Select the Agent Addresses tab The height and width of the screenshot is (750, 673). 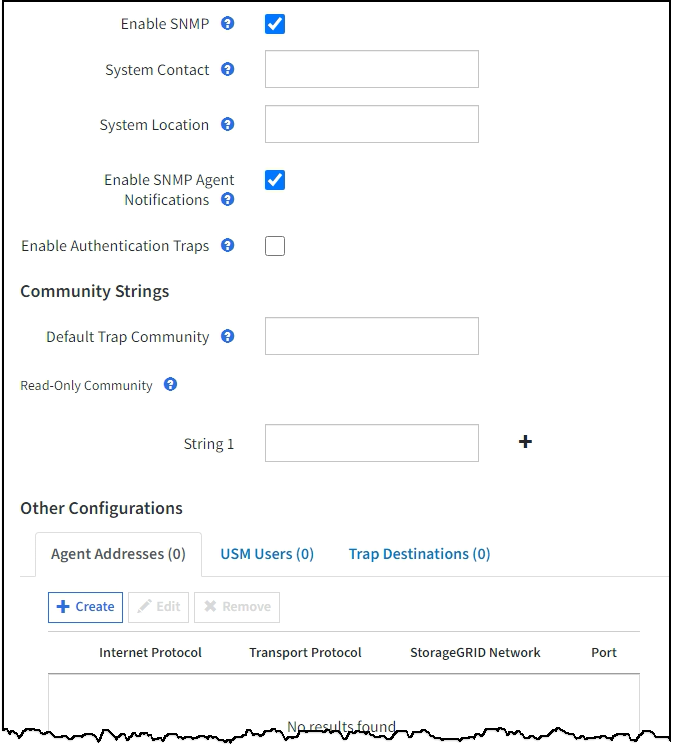[x=118, y=554]
